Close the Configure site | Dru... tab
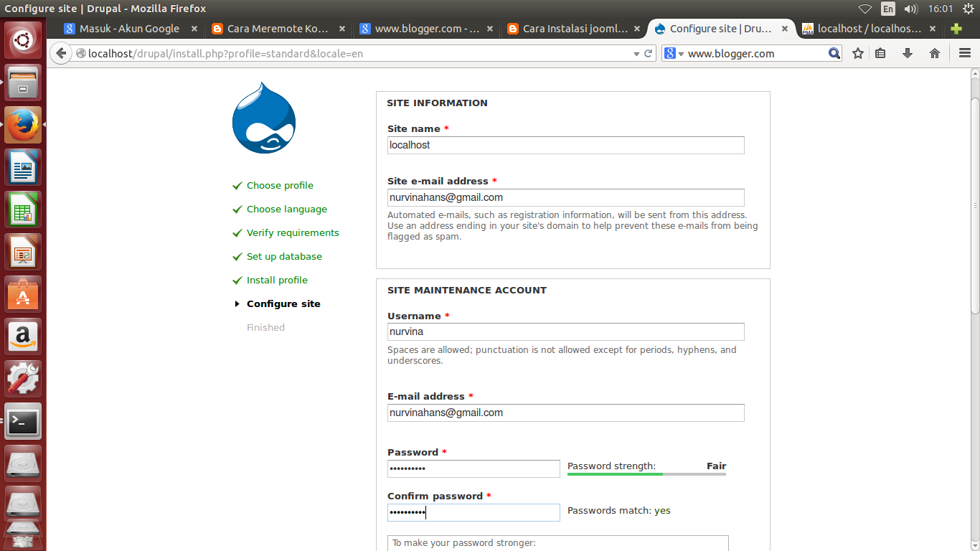The height and width of the screenshot is (551, 980). click(784, 29)
